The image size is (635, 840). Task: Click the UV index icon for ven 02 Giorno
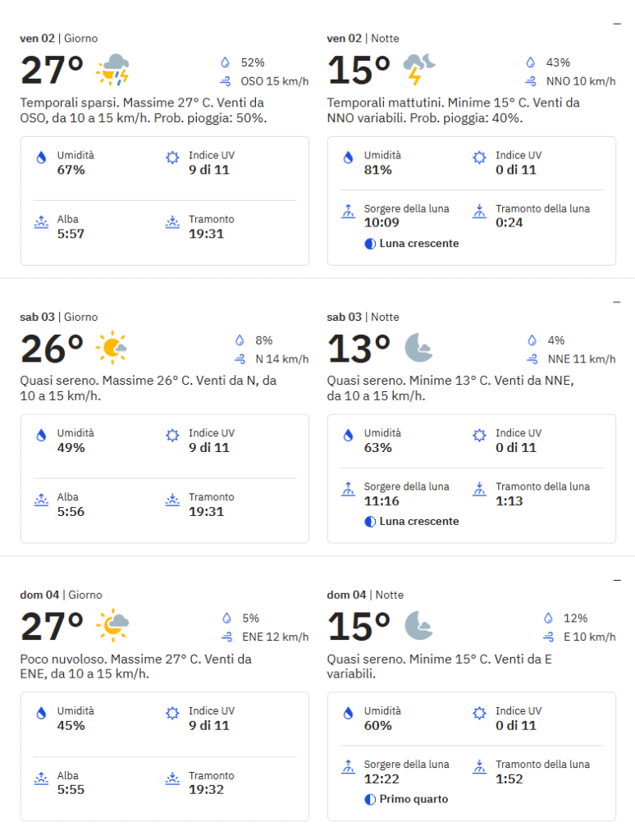(x=172, y=157)
